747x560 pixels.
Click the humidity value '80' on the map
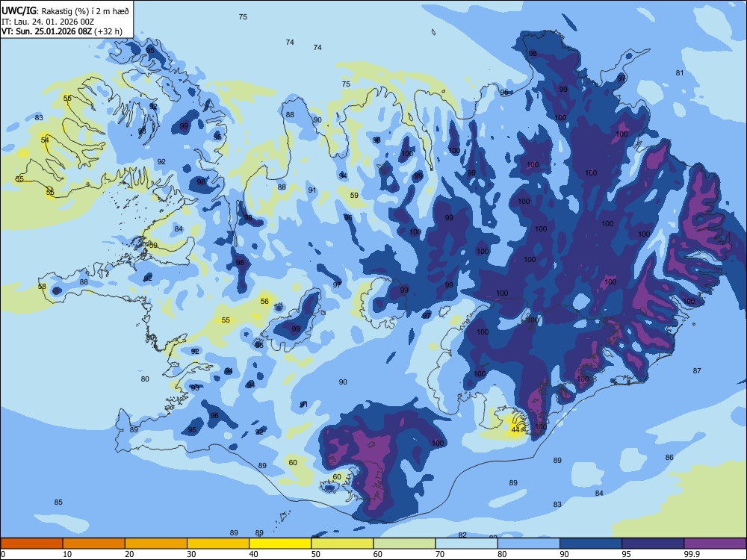coord(145,379)
